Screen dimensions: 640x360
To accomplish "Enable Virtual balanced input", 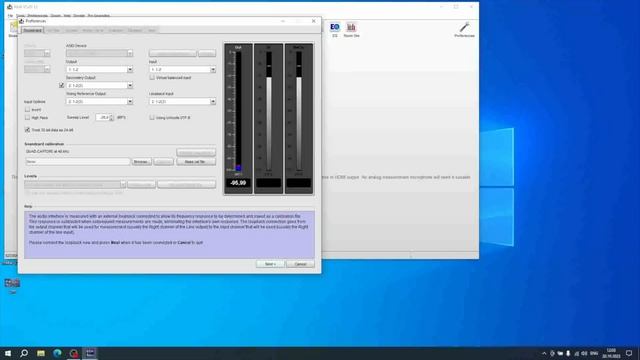I will pyautogui.click(x=152, y=77).
